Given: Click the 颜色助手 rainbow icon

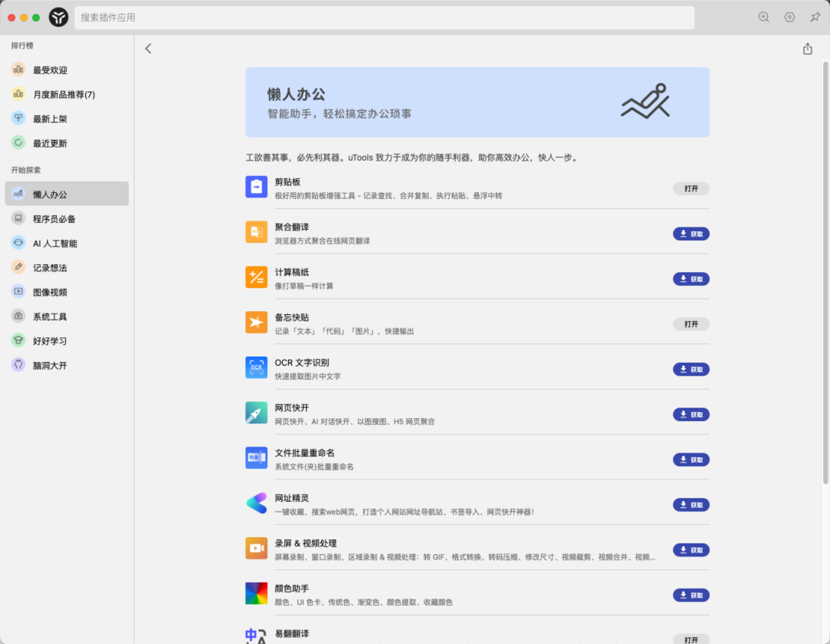Looking at the screenshot, I should (x=256, y=593).
